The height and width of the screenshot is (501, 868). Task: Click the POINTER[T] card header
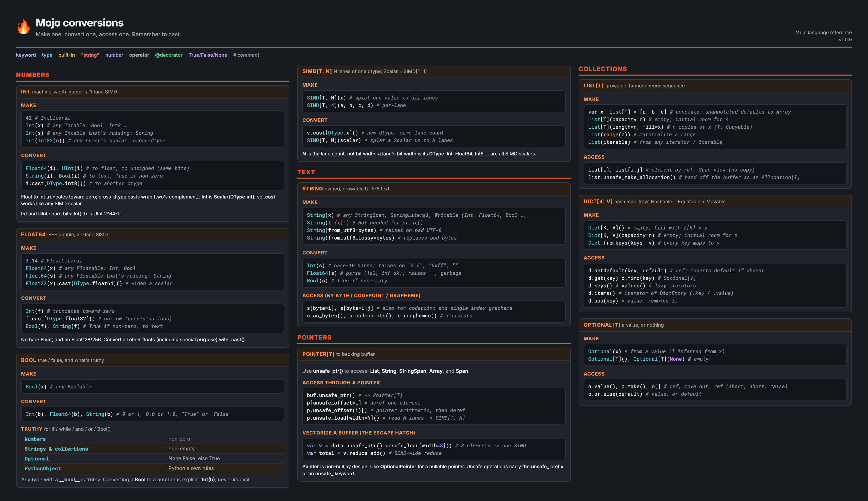[x=434, y=354]
